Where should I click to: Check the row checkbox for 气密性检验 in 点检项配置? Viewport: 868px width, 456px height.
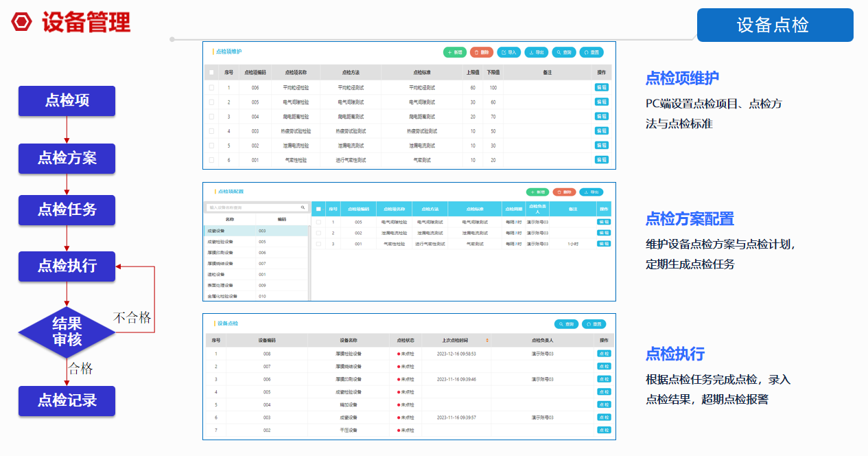[x=318, y=243]
